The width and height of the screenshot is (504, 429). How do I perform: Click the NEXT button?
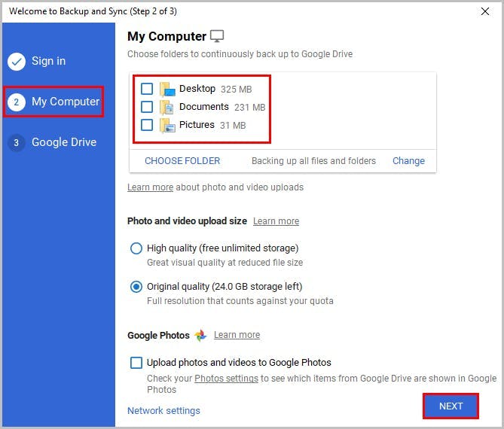click(x=451, y=406)
